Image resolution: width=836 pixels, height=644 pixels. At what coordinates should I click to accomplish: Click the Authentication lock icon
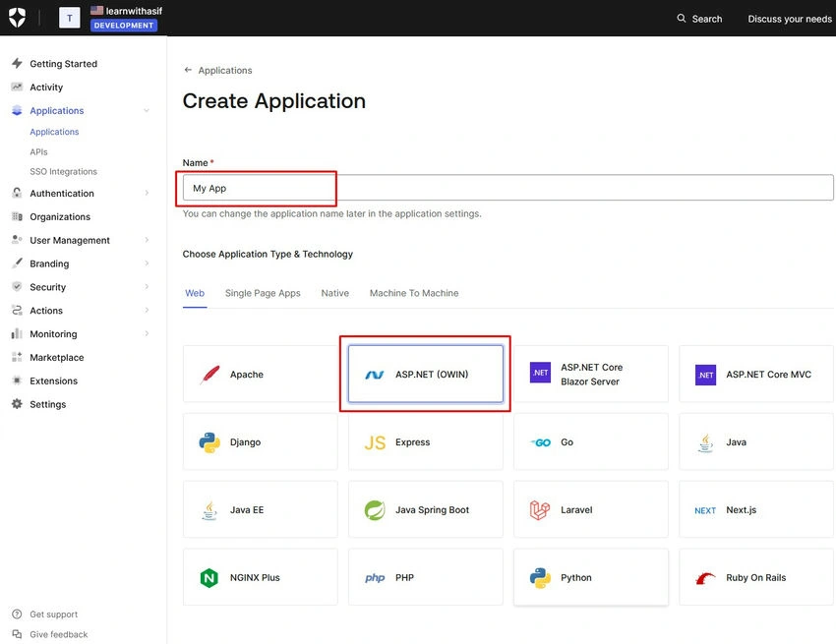coord(17,193)
